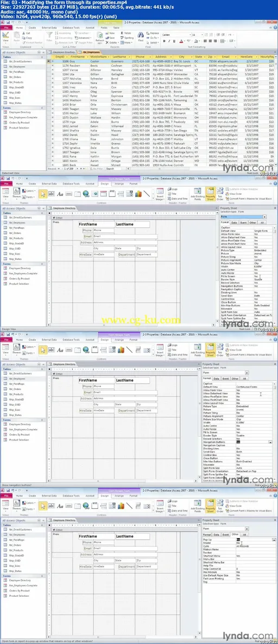Open the File tab in the datasheet frame
The width and height of the screenshot is (278, 644).
[6, 28]
